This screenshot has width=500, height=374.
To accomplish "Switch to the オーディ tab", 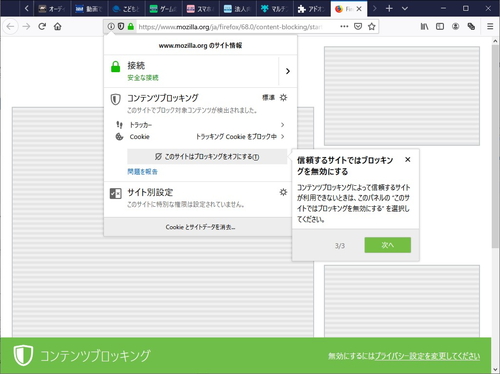I will (x=52, y=9).
